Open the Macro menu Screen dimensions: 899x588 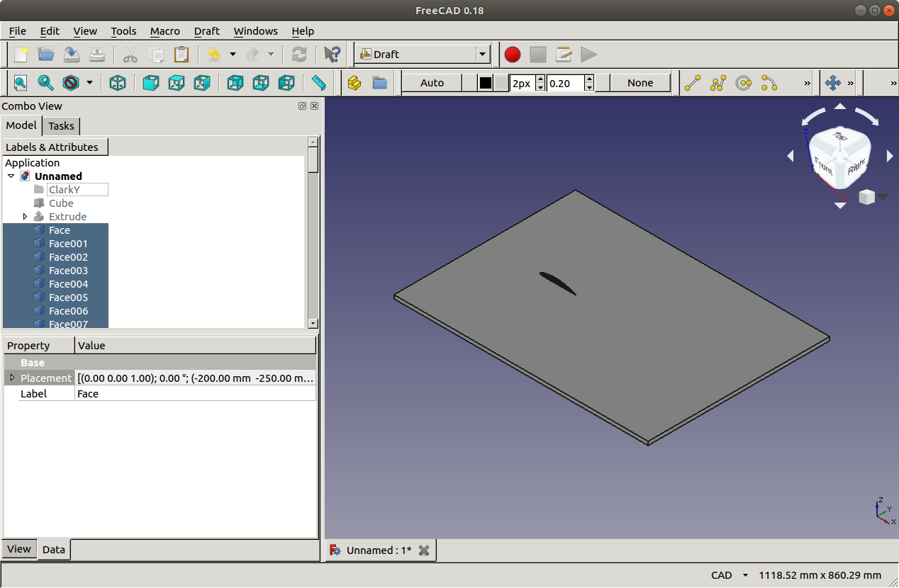[x=165, y=31]
